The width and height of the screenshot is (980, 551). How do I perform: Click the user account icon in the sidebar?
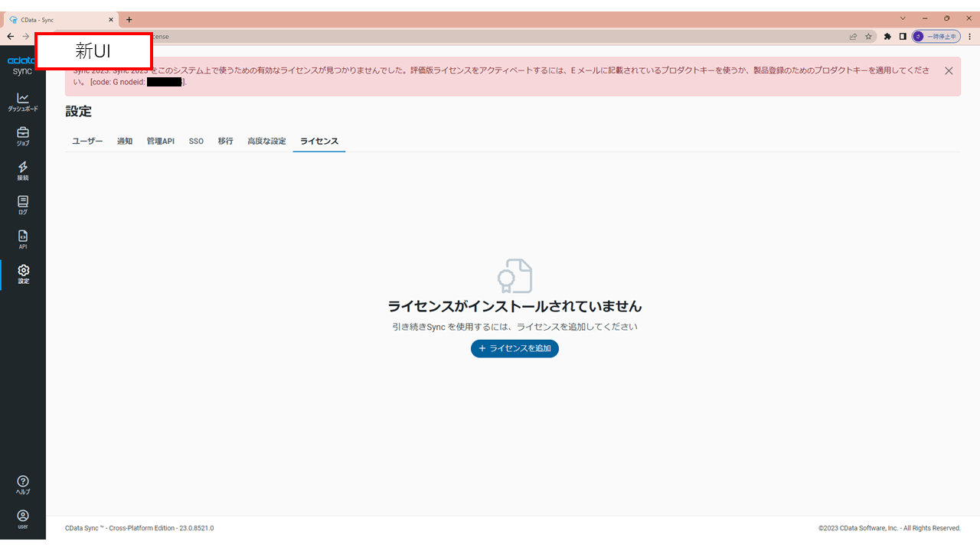[23, 517]
